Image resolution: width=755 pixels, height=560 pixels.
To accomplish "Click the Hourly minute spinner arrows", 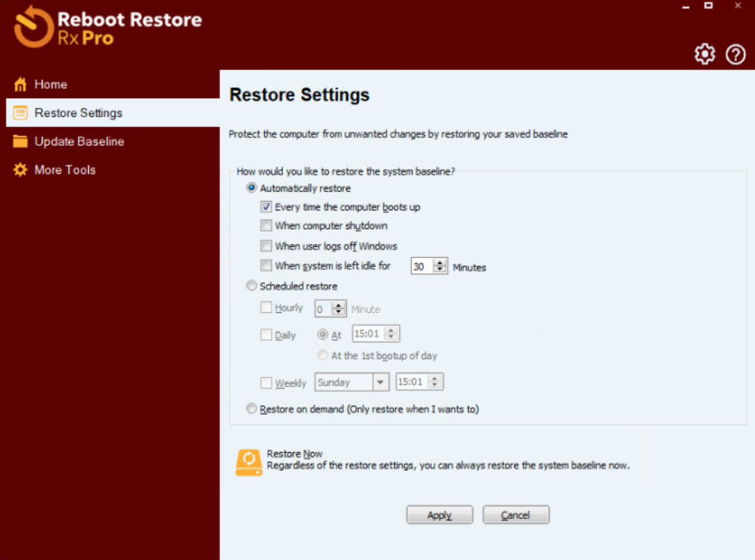I will click(339, 308).
